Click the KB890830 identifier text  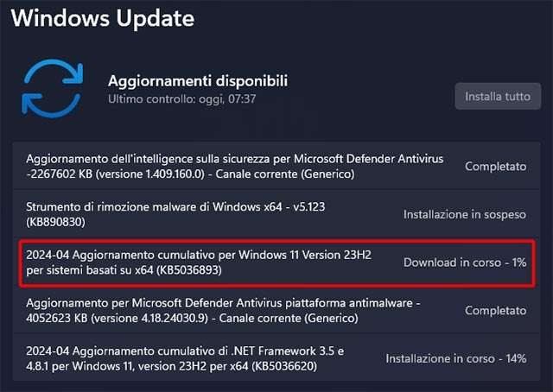click(x=58, y=221)
